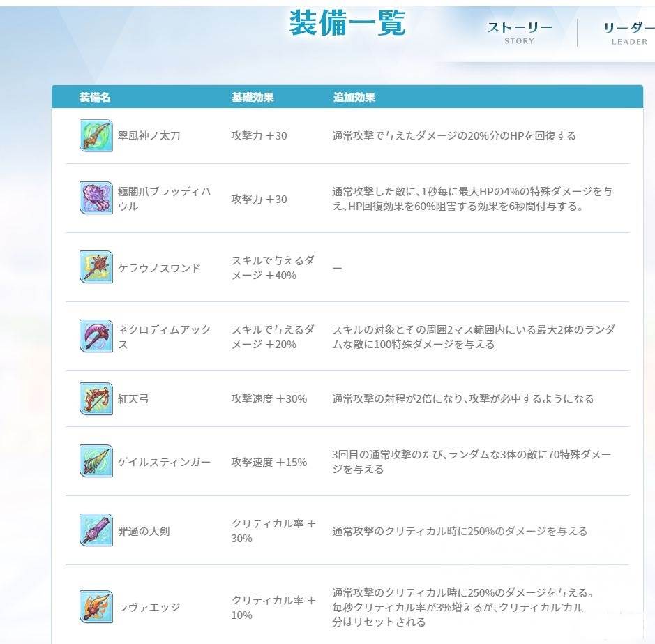Screen dimensions: 655x644
Task: Click the 紅天弓 equipment name text
Action: pyautogui.click(x=133, y=399)
